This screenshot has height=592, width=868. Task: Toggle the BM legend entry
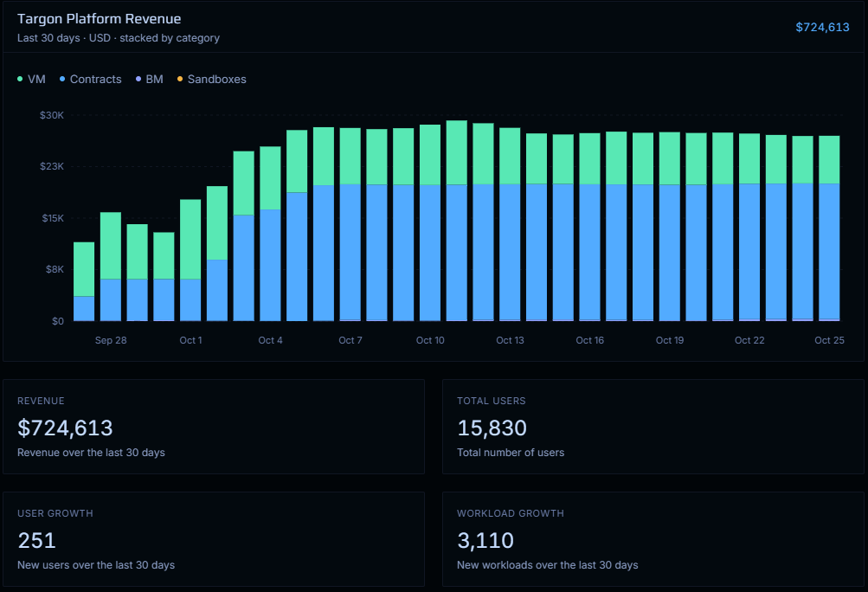point(150,79)
